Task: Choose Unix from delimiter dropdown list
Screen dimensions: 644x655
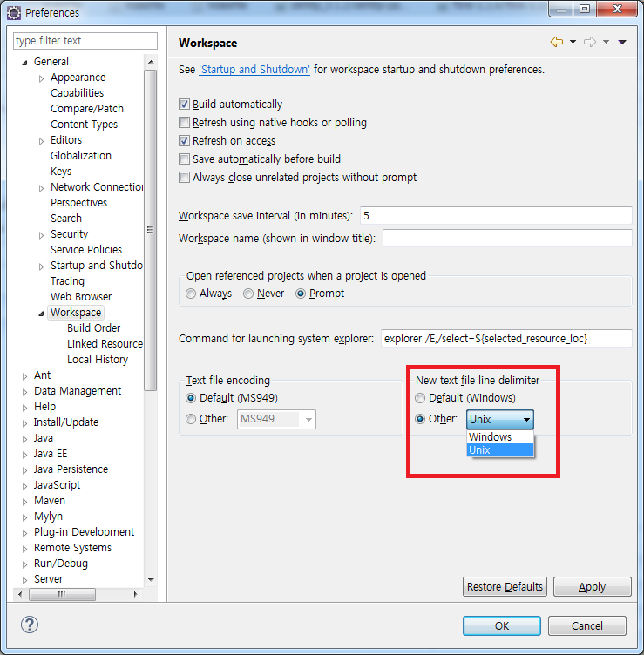Action: point(500,450)
